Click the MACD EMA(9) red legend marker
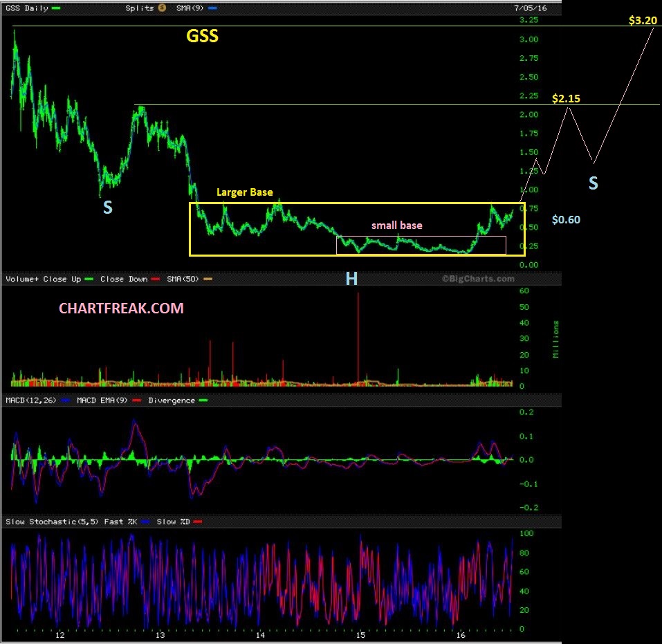The width and height of the screenshot is (662, 644). (x=136, y=400)
